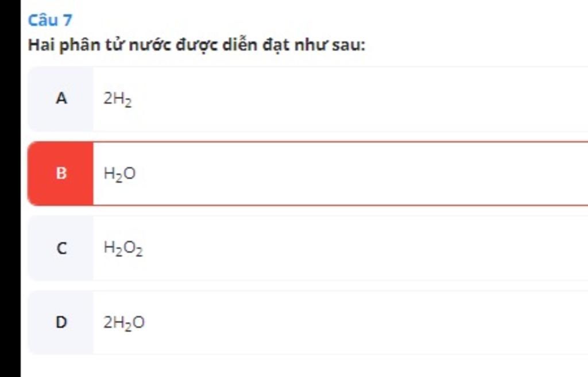Viewport: 588px width, 377px height.
Task: Select the letter A answer badge
Action: [61, 99]
